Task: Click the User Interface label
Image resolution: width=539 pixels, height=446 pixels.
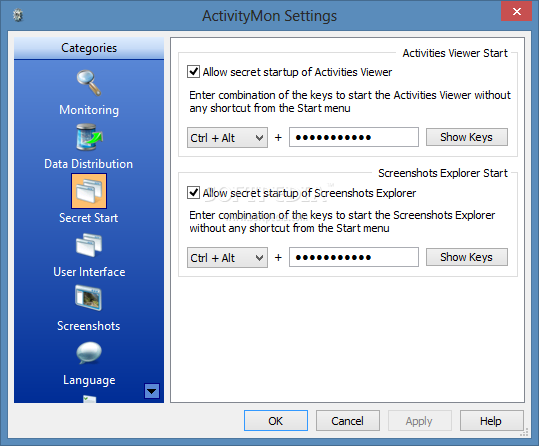Action: (x=89, y=272)
